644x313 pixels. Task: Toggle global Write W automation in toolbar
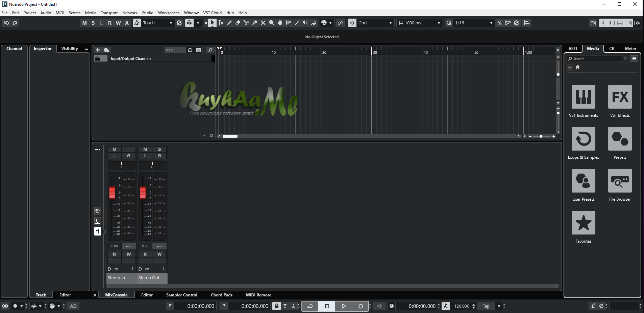coord(118,23)
